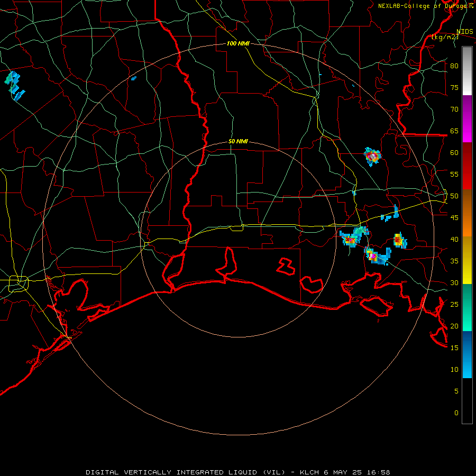
Task: Pick the blue segment of the color bar
Action: [x=467, y=354]
